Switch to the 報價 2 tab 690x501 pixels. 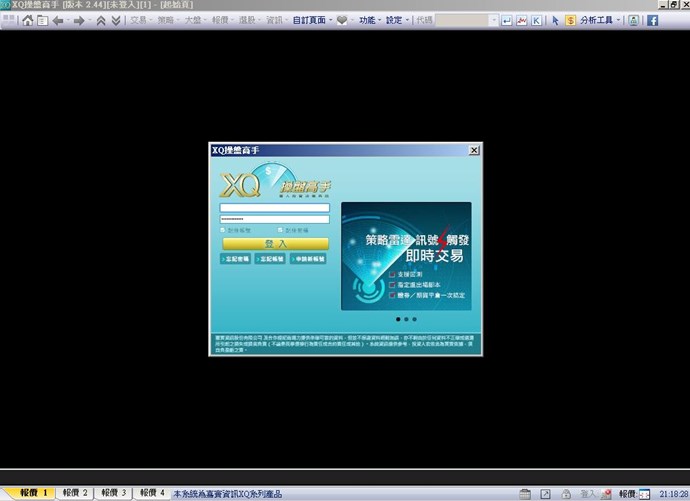click(75, 493)
